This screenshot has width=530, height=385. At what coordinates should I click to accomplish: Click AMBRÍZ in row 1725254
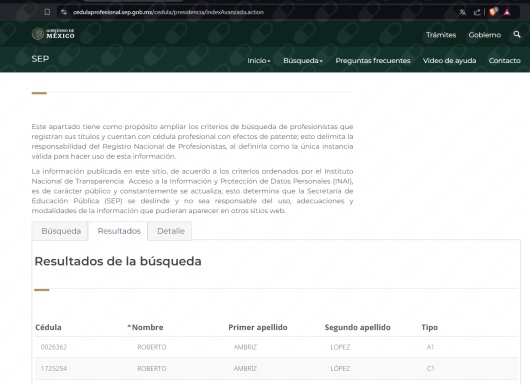(245, 368)
